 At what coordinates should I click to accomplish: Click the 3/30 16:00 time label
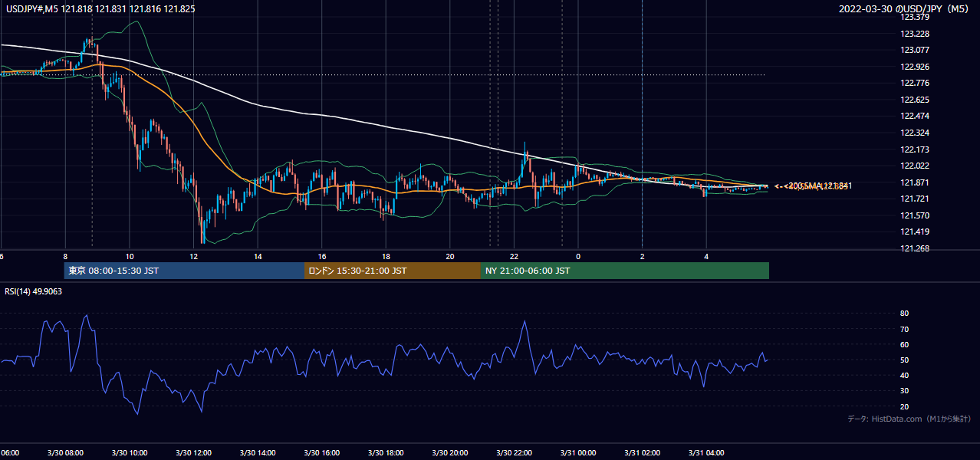(321, 453)
